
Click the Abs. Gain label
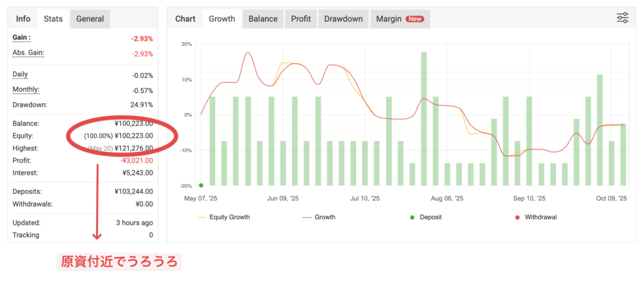coord(28,53)
